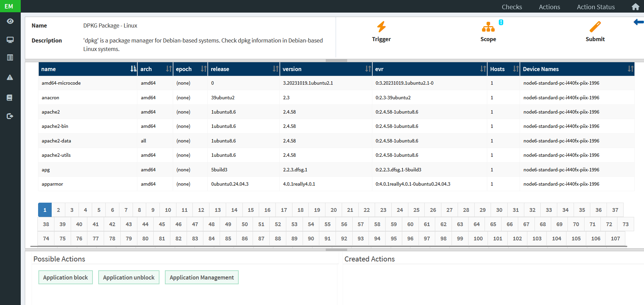Click device name in apparmor row
Viewport: 644px width, 305px height.
click(x=561, y=184)
